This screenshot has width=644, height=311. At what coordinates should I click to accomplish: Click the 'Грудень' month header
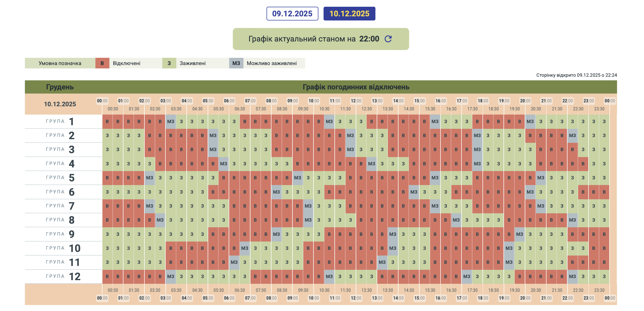click(60, 87)
